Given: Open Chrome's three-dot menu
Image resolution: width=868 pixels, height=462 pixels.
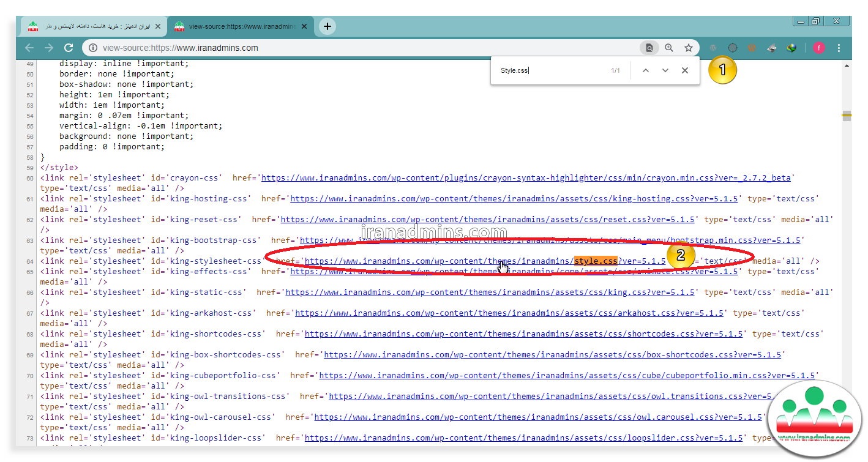Looking at the screenshot, I should click(839, 48).
